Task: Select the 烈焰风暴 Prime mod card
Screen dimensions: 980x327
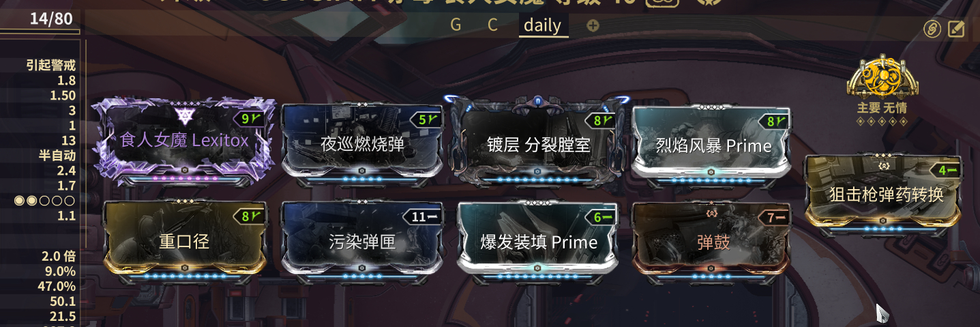Action: (x=713, y=145)
